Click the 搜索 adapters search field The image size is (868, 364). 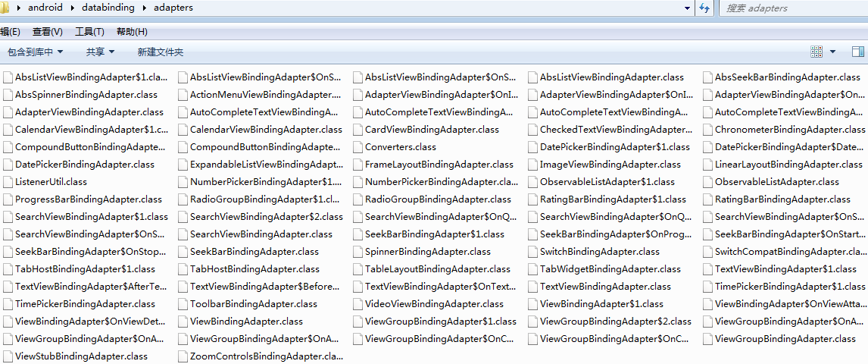pos(793,8)
